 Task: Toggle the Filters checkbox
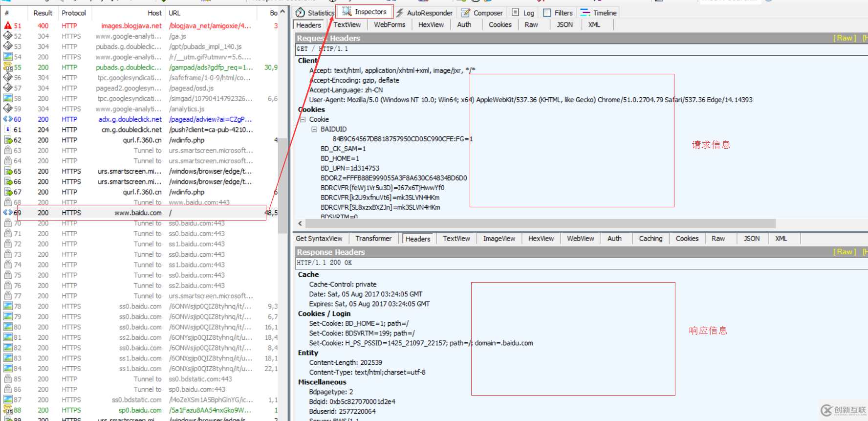(x=547, y=13)
